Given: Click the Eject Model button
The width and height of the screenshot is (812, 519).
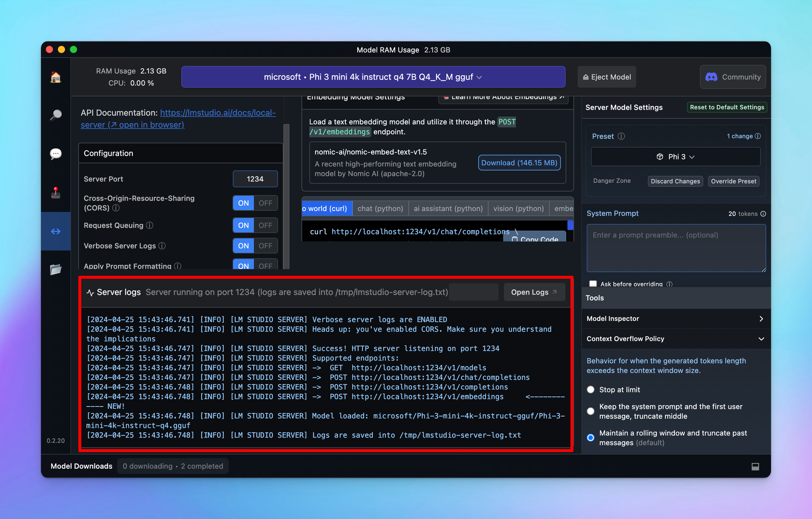Looking at the screenshot, I should point(607,77).
